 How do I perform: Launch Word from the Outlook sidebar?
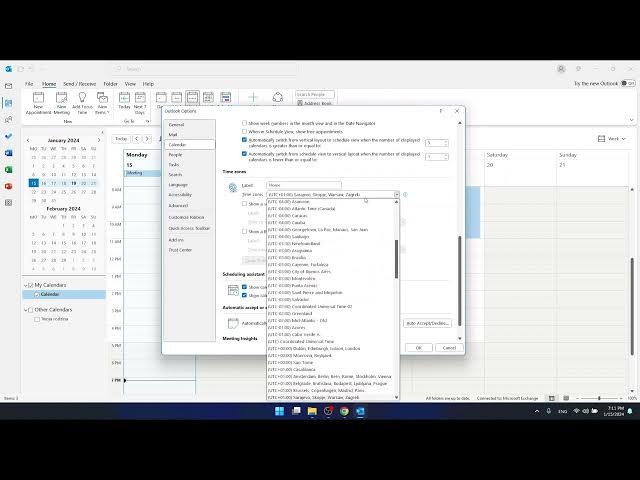point(9,153)
